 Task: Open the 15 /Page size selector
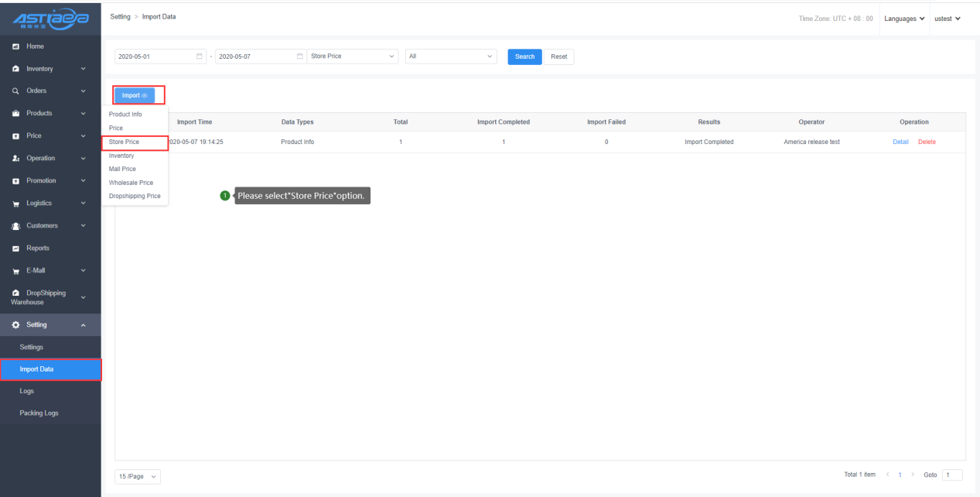coord(138,477)
